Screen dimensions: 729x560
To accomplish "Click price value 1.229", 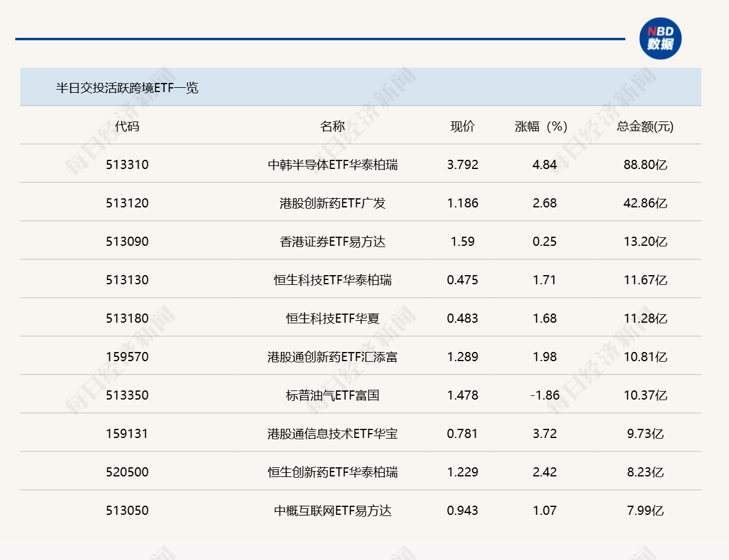I will pos(463,473).
